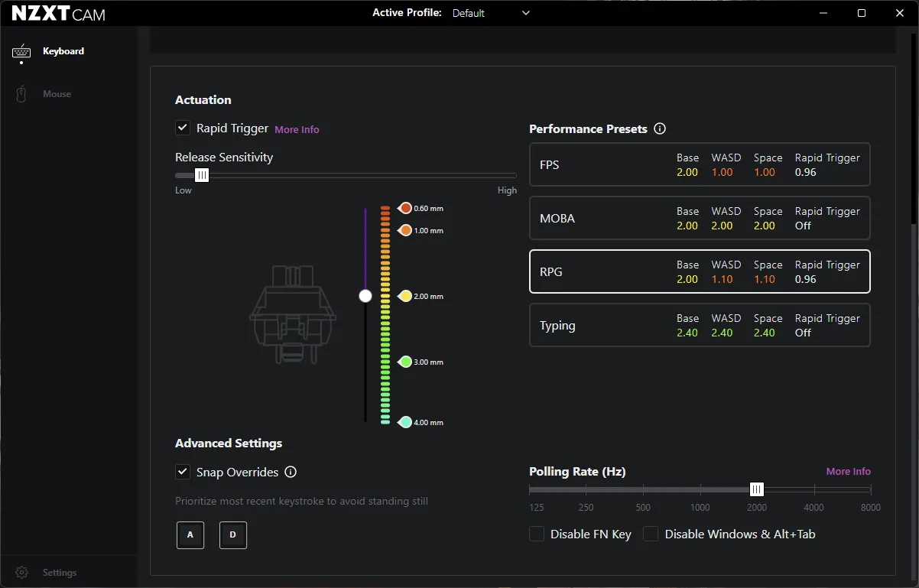Click the Active Profile dropdown chevron
This screenshot has height=588, width=919.
click(525, 13)
